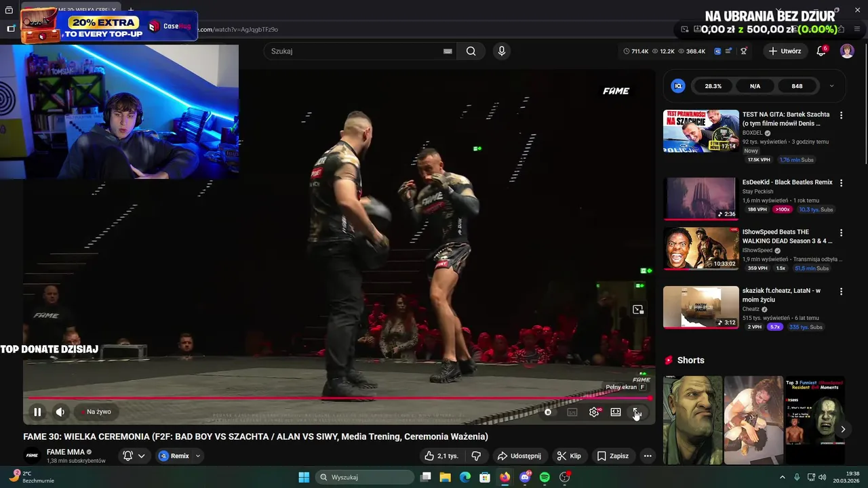The height and width of the screenshot is (488, 868).
Task: Enter full screen mode in the player
Action: [637, 412]
